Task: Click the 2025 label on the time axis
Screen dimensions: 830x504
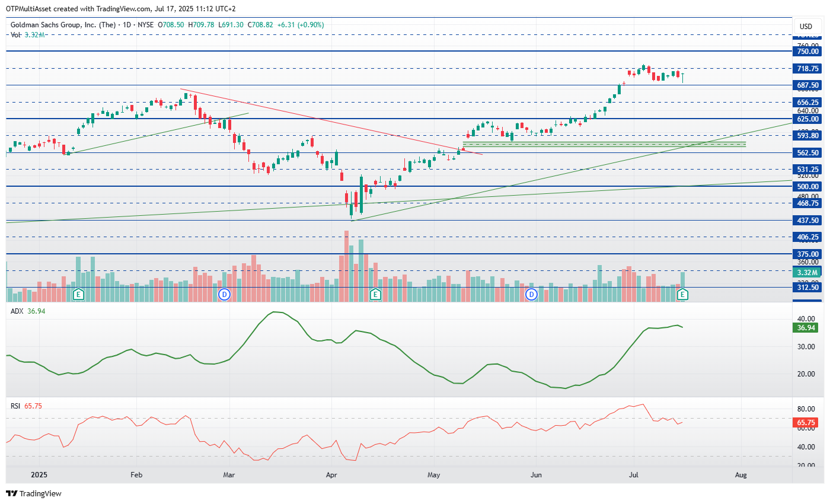Action: click(39, 475)
